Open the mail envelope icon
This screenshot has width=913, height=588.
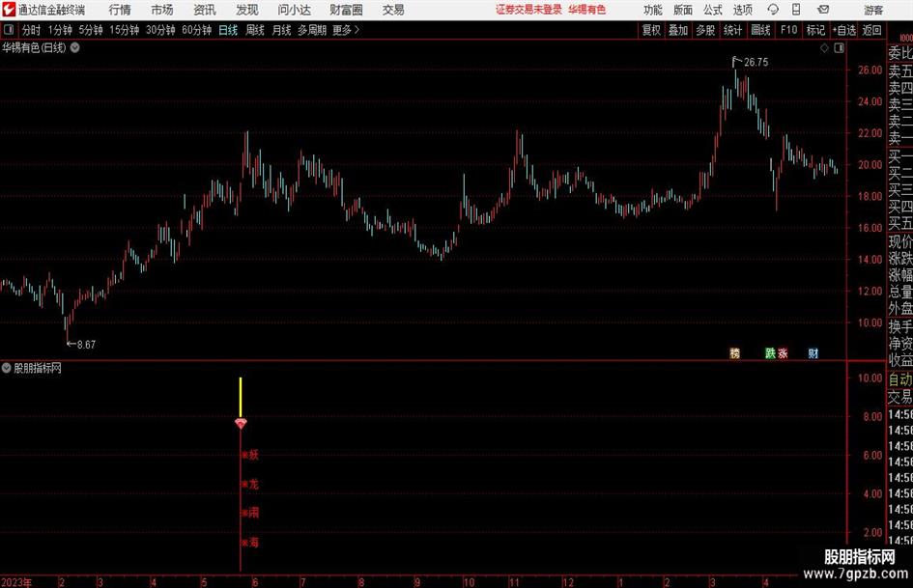pyautogui.click(x=823, y=10)
